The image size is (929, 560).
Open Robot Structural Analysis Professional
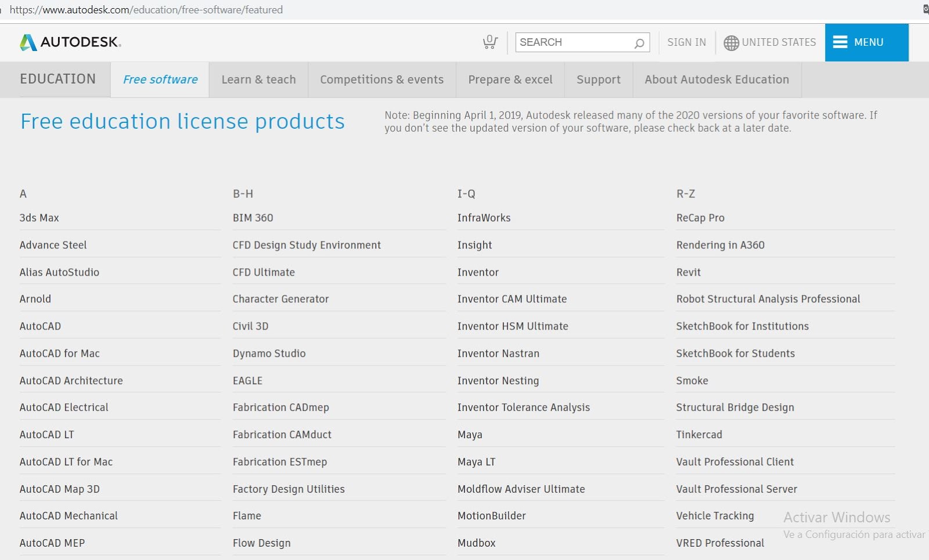[x=768, y=299]
